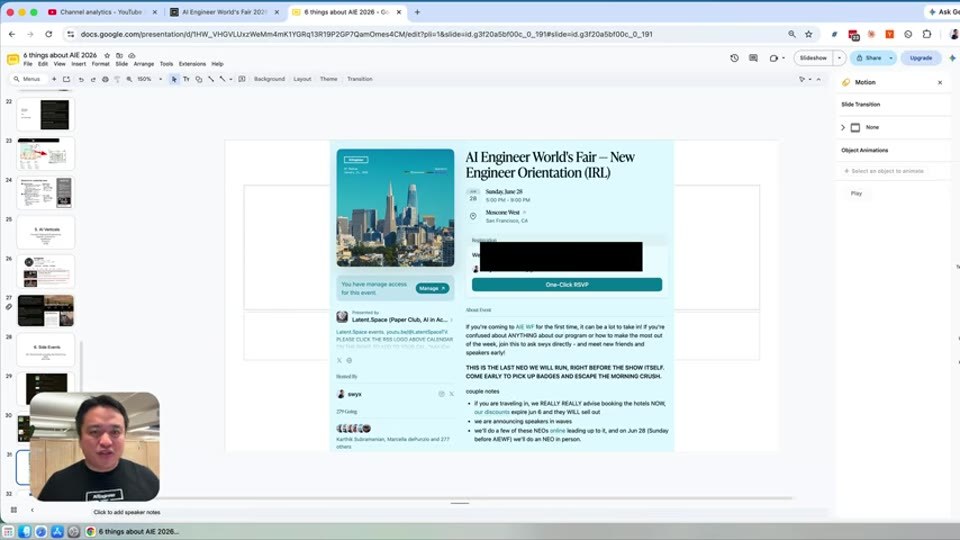Switch to Channel analytics YouTube tab
This screenshot has height=540, width=960.
click(102, 12)
